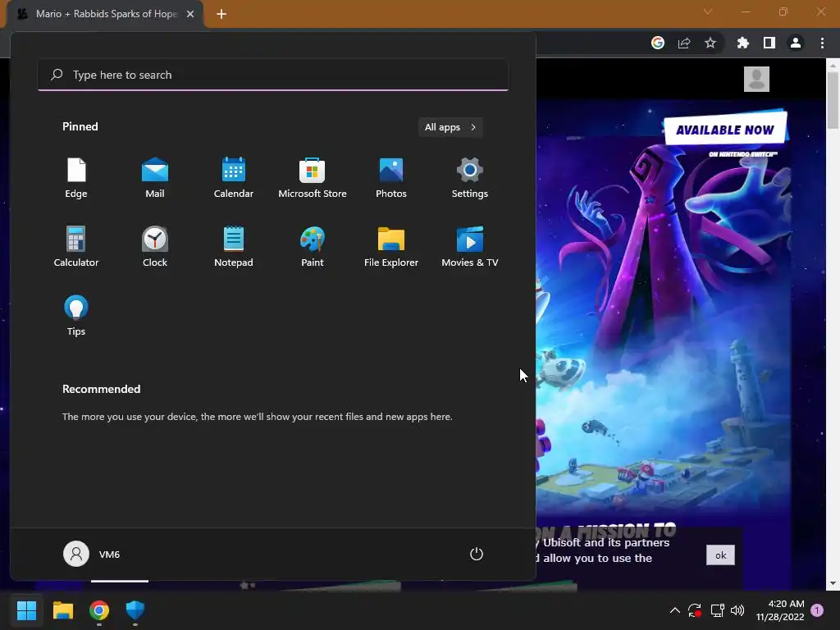Open VM6 user account menu
Viewport: 840px width, 630px height.
(x=92, y=554)
